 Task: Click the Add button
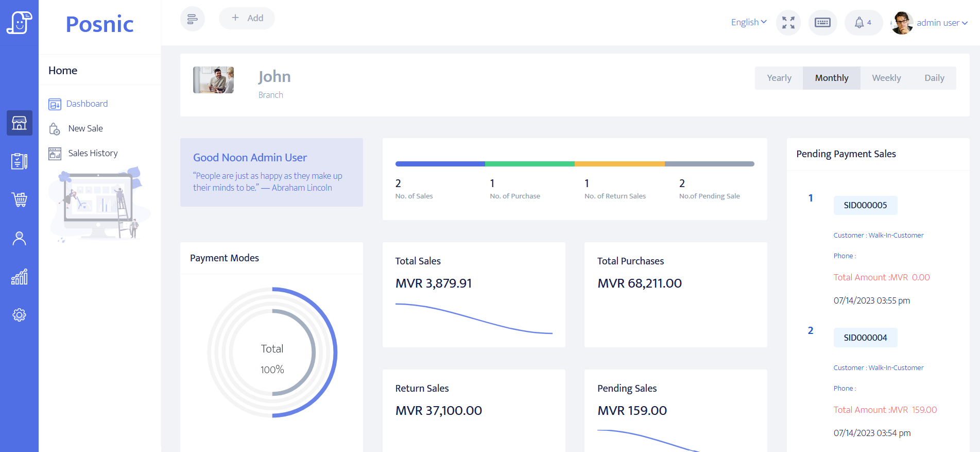(247, 18)
